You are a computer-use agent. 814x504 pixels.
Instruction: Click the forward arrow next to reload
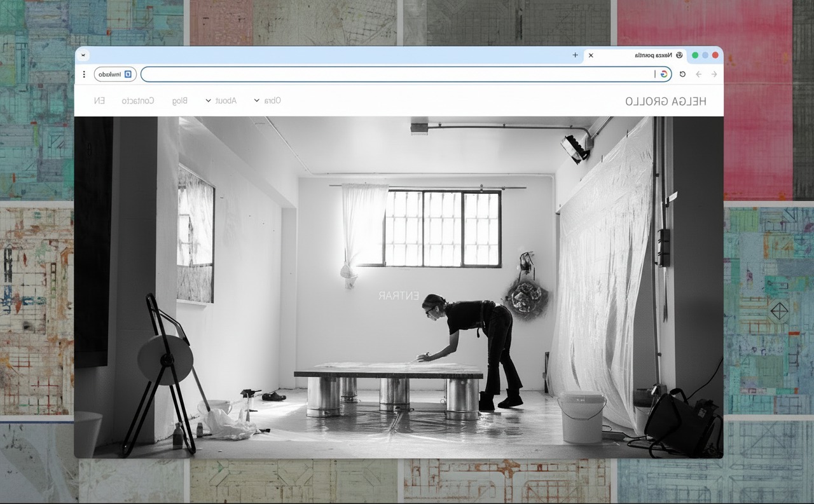coord(698,74)
